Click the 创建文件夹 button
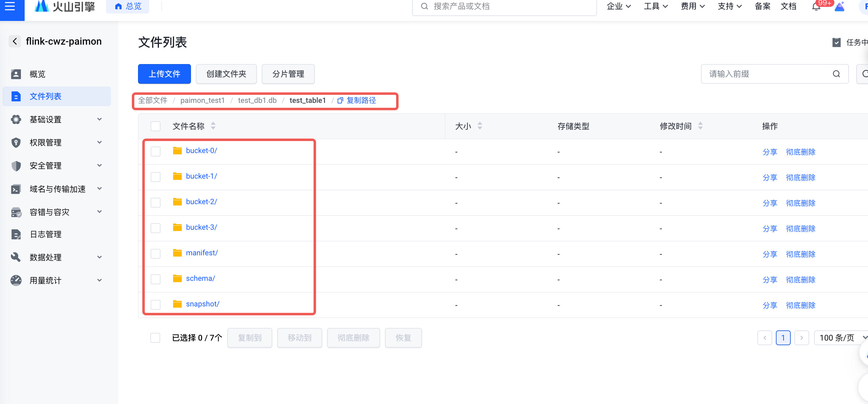Image resolution: width=868 pixels, height=404 pixels. click(226, 74)
